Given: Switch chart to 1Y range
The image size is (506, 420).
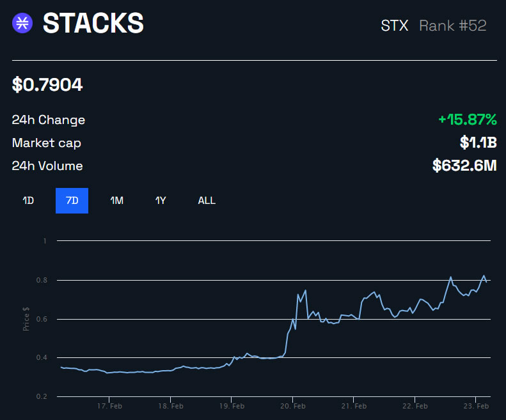Looking at the screenshot, I should pos(161,200).
